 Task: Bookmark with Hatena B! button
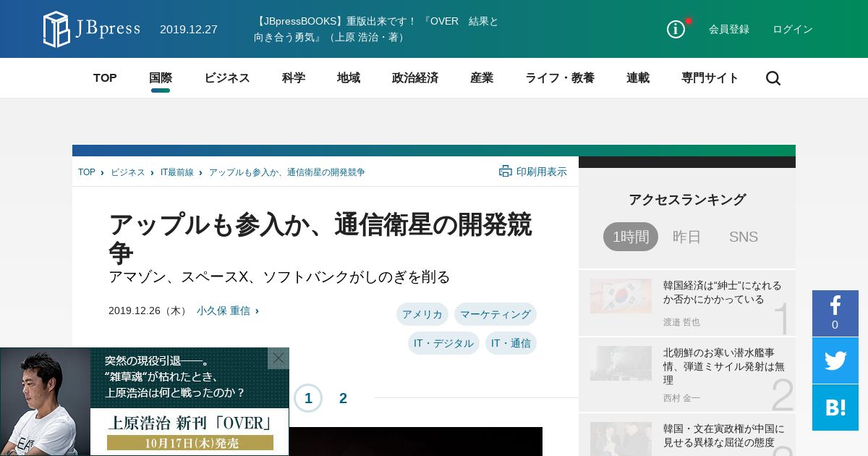(835, 408)
